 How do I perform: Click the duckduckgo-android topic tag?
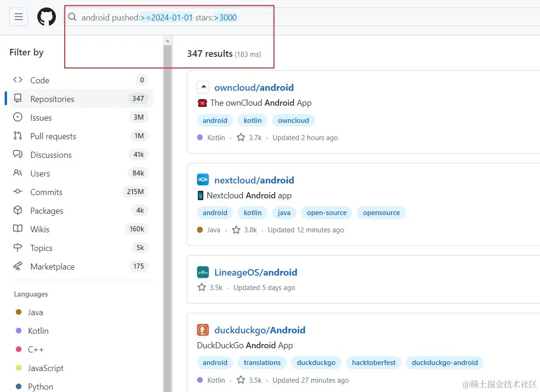coord(444,362)
